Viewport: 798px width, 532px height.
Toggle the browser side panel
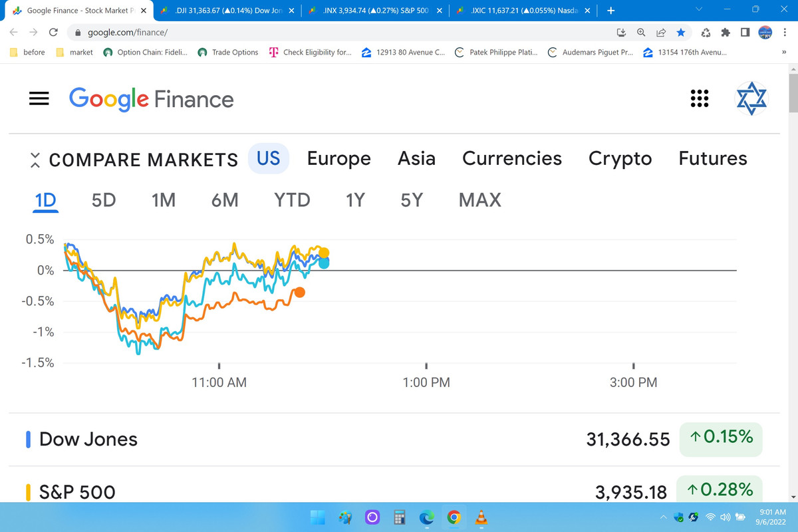745,33
